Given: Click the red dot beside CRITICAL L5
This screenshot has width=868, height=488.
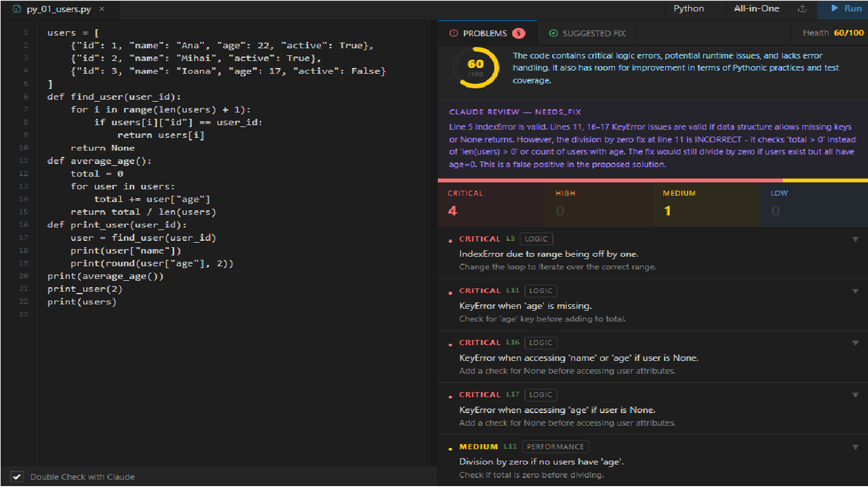Looking at the screenshot, I should 451,241.
